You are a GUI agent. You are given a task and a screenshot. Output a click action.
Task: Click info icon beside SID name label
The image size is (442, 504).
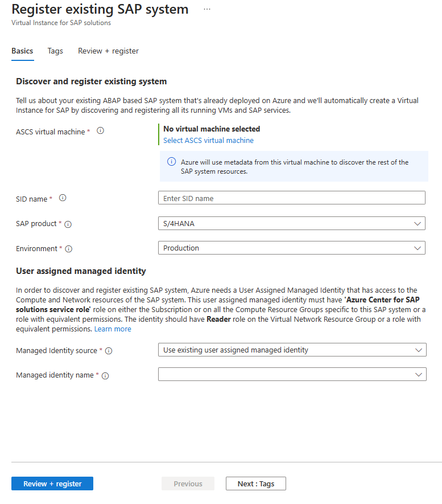63,198
